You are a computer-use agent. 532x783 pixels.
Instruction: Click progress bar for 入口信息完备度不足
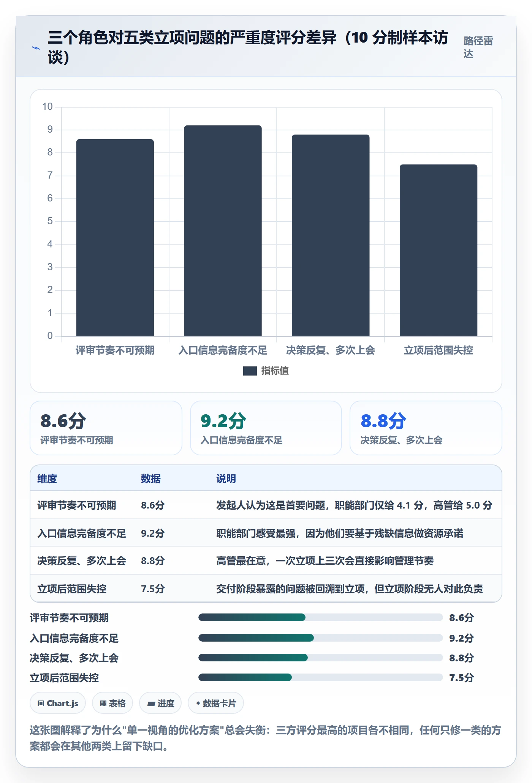(x=321, y=638)
